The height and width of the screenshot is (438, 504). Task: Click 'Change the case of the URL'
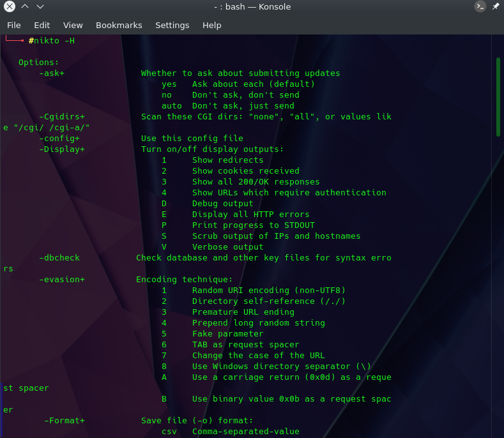click(259, 356)
